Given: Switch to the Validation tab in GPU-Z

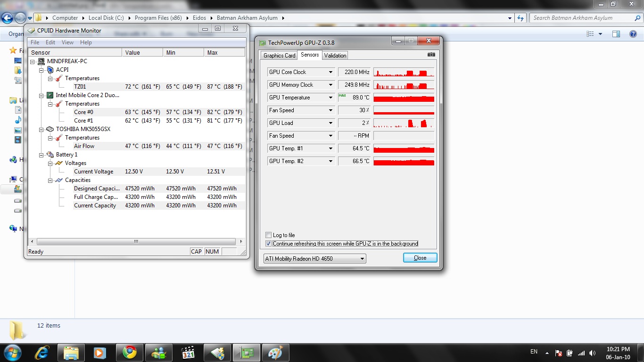Looking at the screenshot, I should pyautogui.click(x=335, y=56).
